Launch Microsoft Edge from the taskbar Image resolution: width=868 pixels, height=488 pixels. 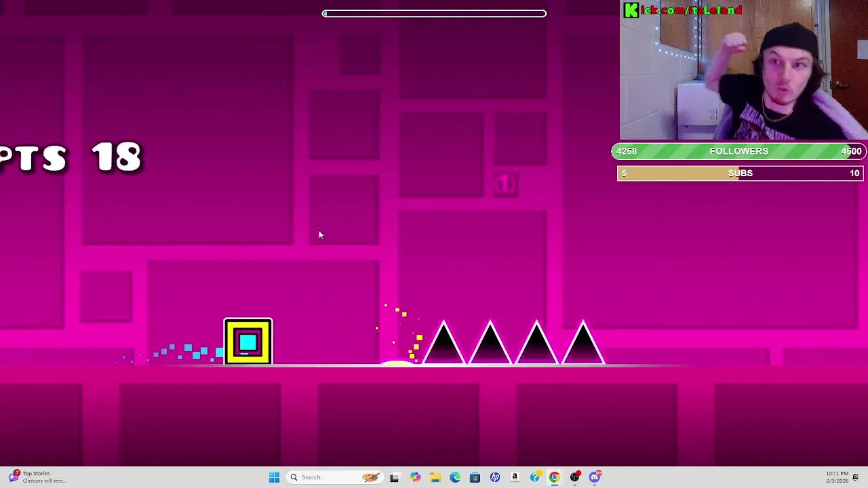click(455, 477)
